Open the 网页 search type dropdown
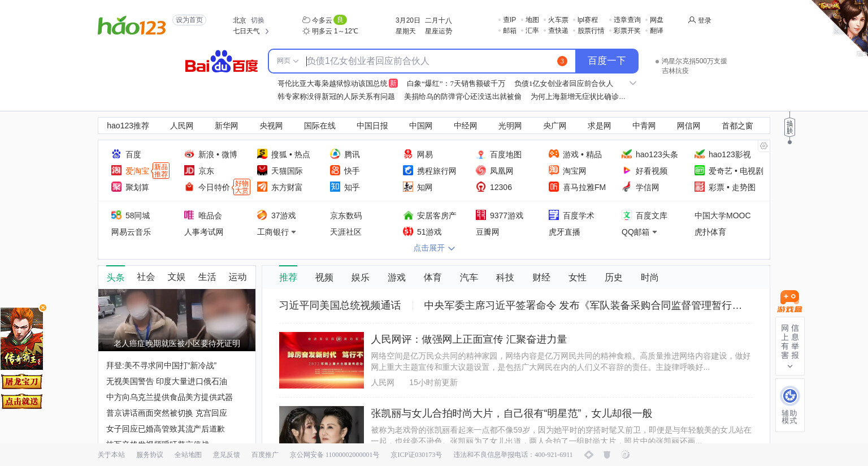The image size is (868, 466). point(288,61)
